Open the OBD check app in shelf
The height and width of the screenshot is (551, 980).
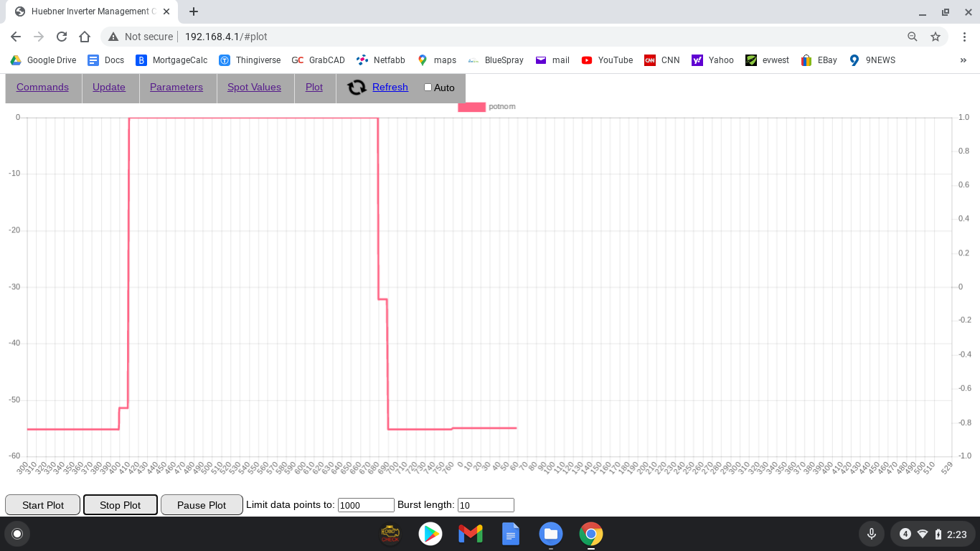(390, 534)
